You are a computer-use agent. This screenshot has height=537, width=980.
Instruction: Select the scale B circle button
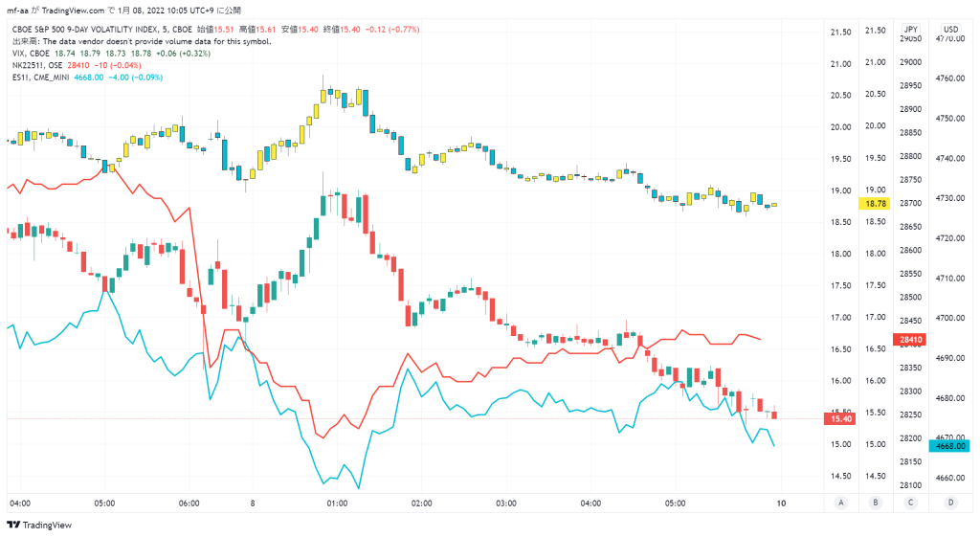(876, 503)
